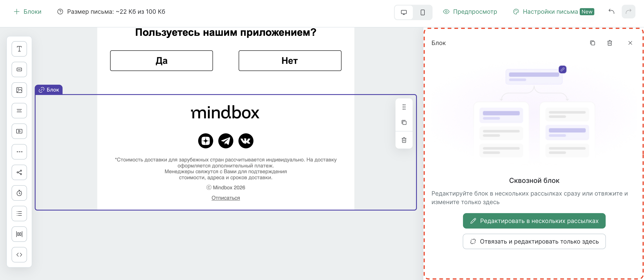Select the List block tool in sidebar
The width and height of the screenshot is (644, 280).
click(x=19, y=214)
